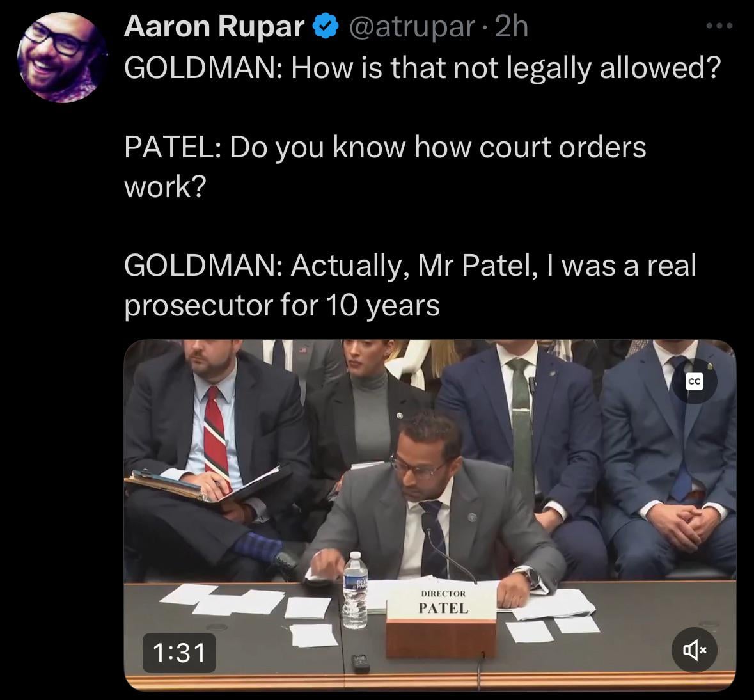
Task: Unmute the video using speaker icon
Action: [695, 650]
